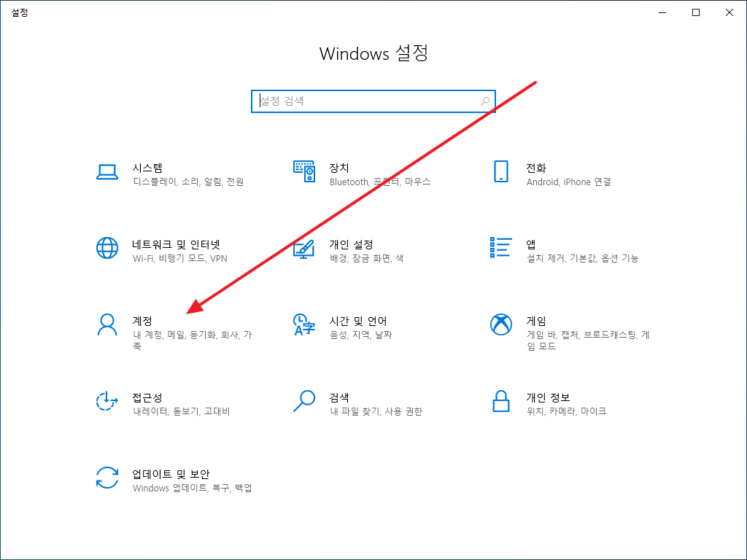Click the 개인 정보 title
Screen dimensions: 747x560
point(548,397)
